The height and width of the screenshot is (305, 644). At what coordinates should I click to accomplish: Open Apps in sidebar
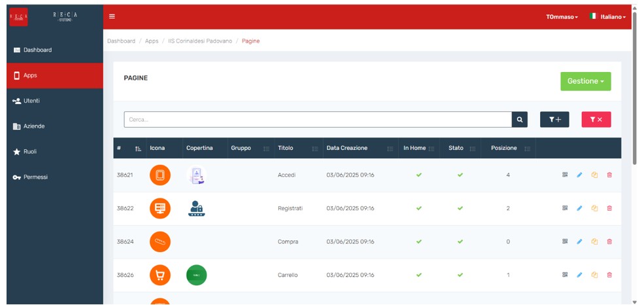click(55, 76)
